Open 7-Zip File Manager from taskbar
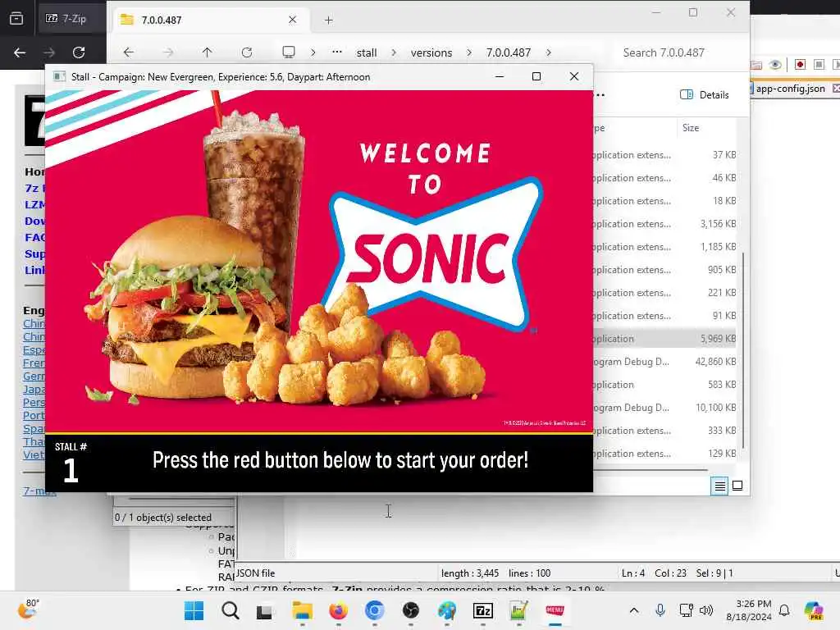840x630 pixels. tap(482, 610)
